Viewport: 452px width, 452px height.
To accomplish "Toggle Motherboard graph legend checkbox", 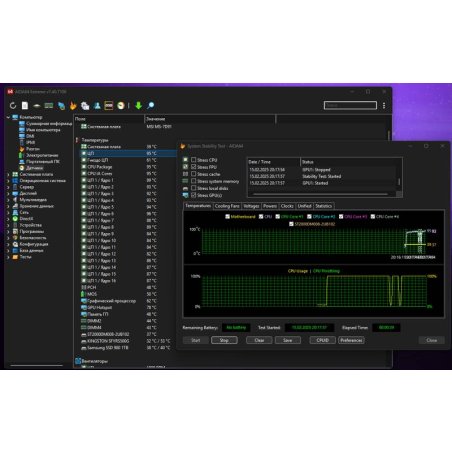I will coord(227,217).
